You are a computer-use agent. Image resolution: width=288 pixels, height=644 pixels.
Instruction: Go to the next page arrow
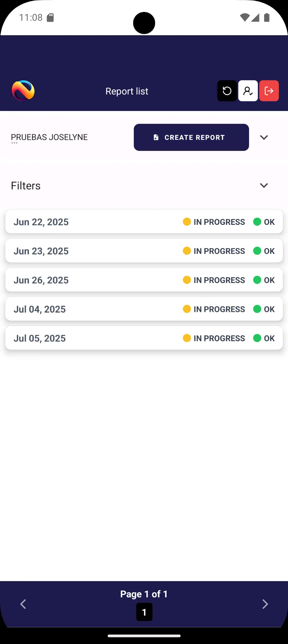point(265,604)
